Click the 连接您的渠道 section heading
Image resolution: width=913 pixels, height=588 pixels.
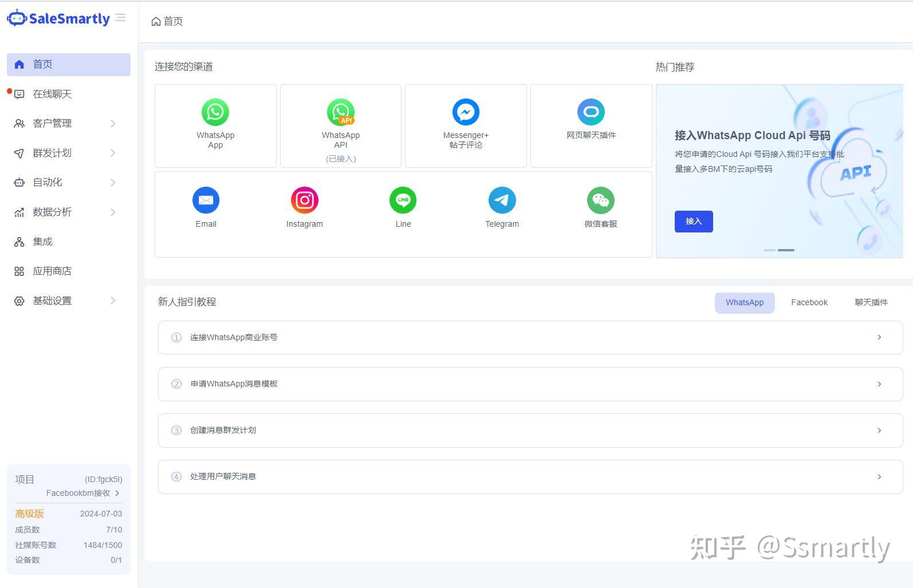pos(184,66)
